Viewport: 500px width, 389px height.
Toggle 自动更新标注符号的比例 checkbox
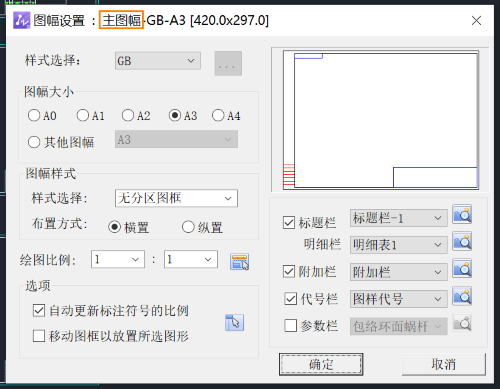[x=39, y=310]
